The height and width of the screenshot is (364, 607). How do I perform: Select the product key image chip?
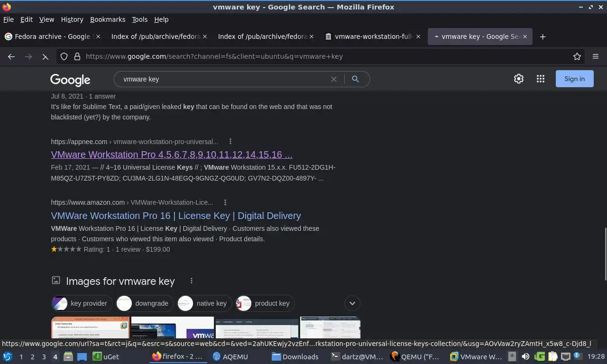[x=265, y=303]
